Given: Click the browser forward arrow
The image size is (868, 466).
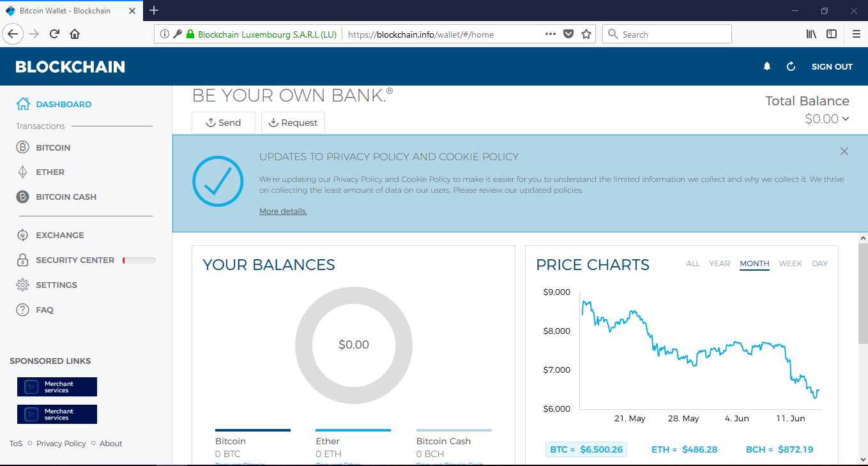Looking at the screenshot, I should click(34, 34).
